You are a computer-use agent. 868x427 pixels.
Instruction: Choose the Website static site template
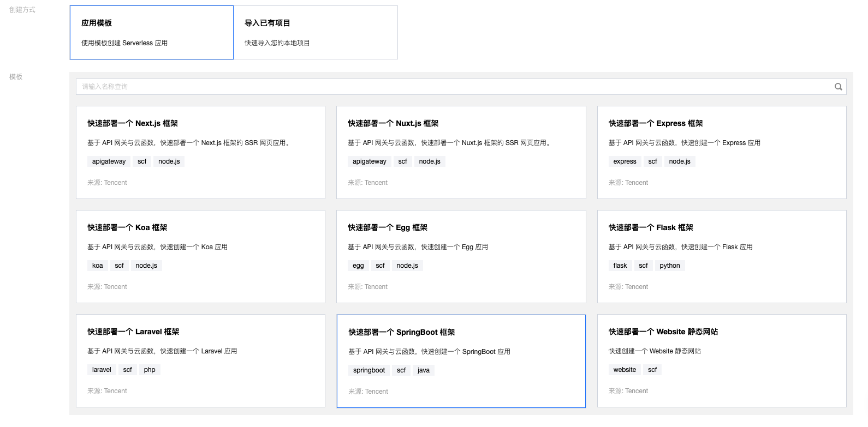721,360
